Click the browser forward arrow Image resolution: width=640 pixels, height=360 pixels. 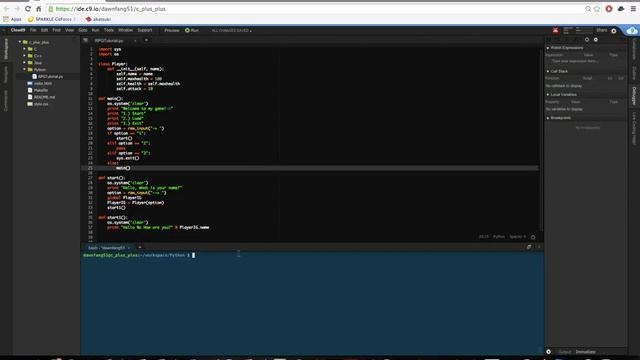click(17, 9)
